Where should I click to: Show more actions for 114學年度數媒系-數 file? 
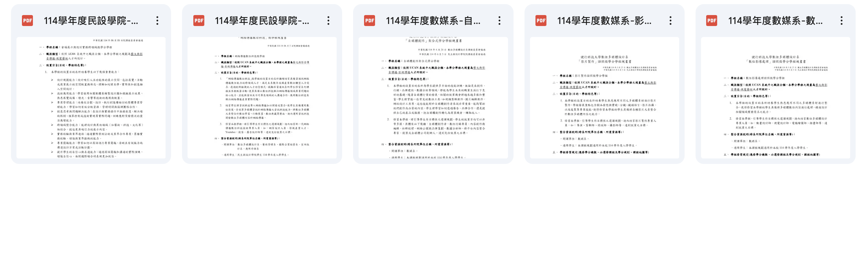tap(842, 21)
